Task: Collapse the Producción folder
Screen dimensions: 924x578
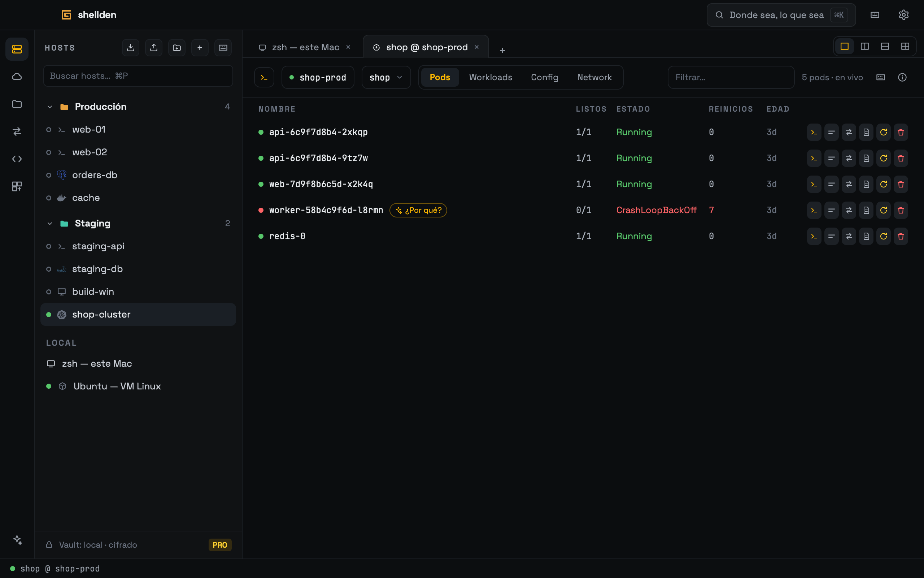Action: 50,107
